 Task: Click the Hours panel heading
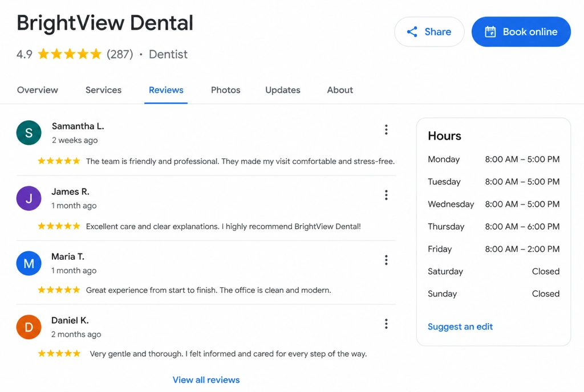pyautogui.click(x=444, y=136)
